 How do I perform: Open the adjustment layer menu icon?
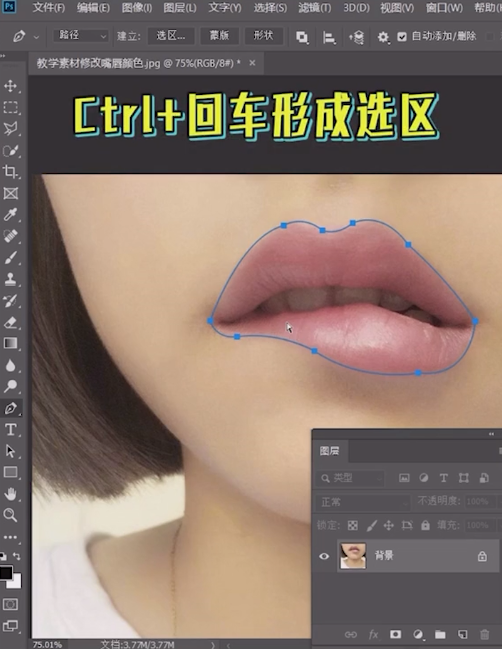pyautogui.click(x=418, y=634)
